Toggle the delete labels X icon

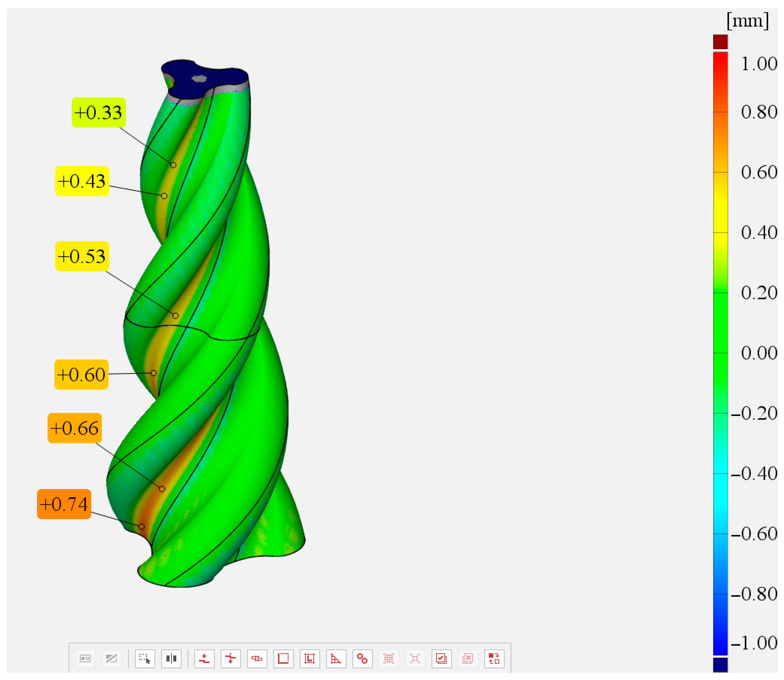[x=468, y=658]
